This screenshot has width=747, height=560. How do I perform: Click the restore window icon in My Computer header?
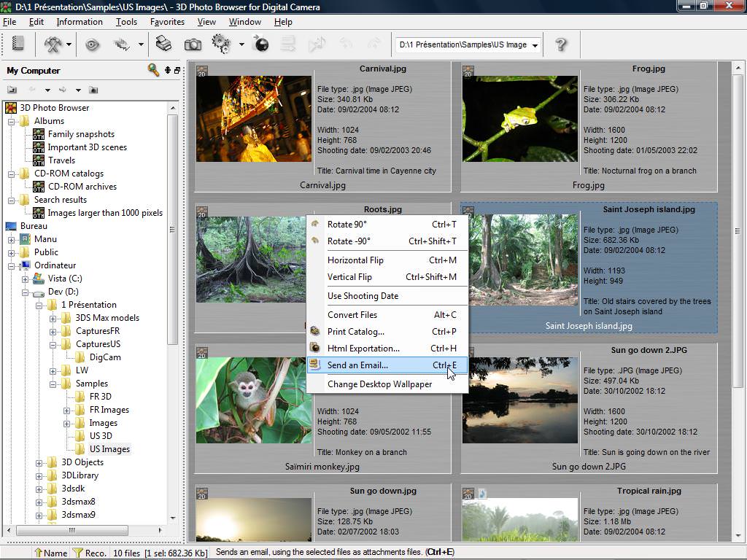tap(177, 70)
